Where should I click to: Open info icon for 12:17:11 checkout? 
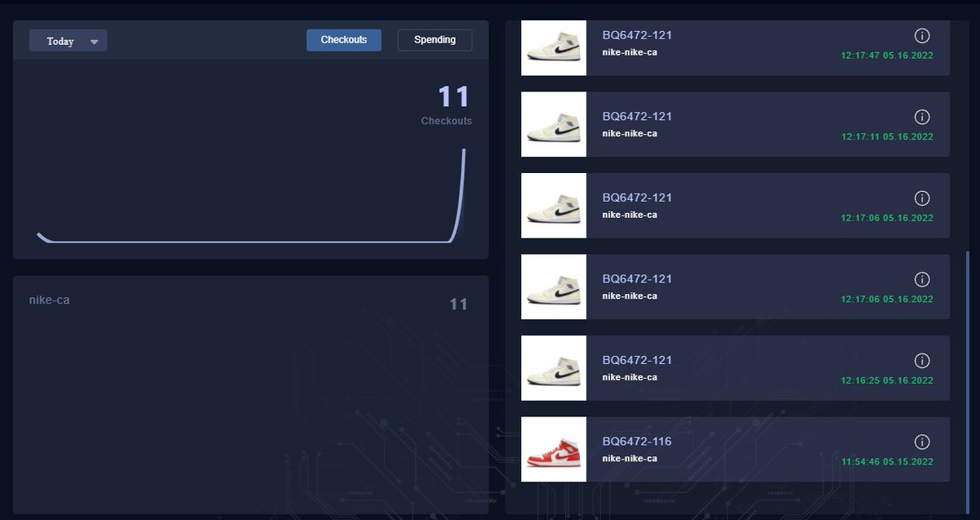pos(922,117)
